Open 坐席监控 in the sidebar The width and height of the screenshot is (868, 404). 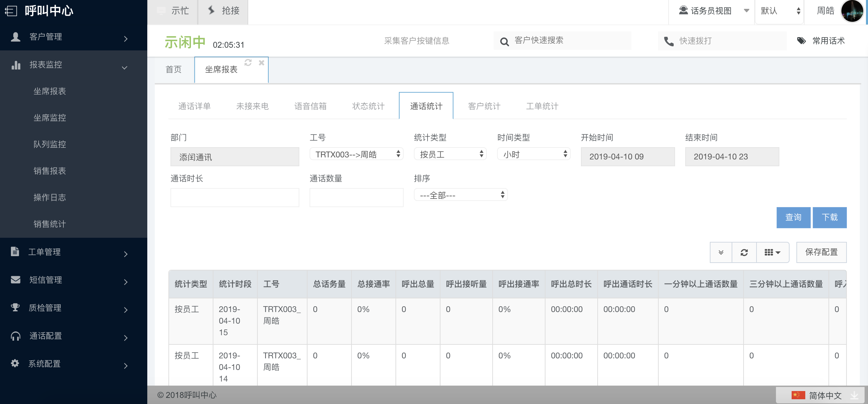click(50, 118)
